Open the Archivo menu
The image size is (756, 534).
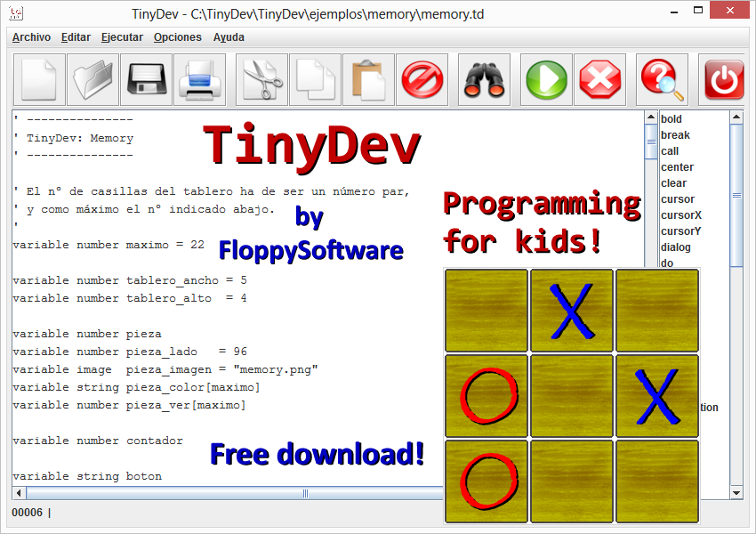click(31, 37)
